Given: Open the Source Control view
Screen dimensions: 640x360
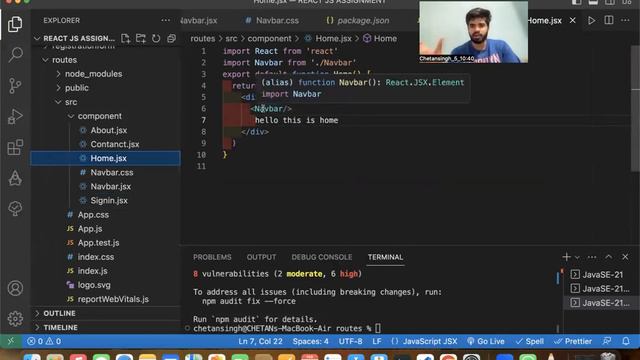Looking at the screenshot, I should 15,85.
